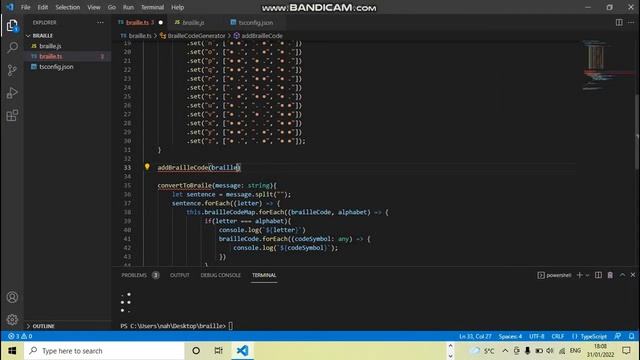Show code actions lightbulb on line 33

tap(147, 167)
